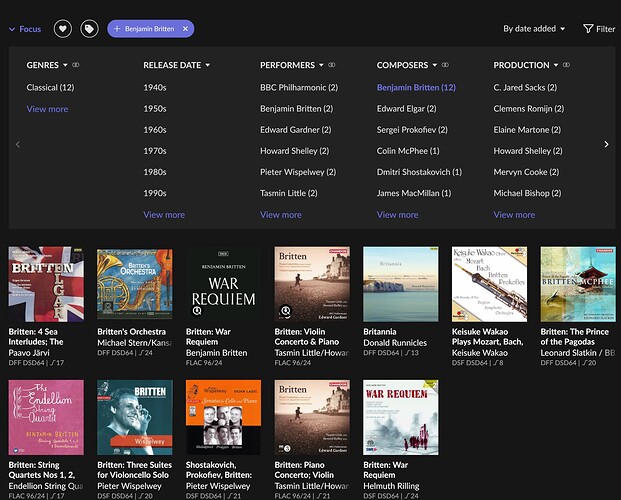Click View more under Performers

tap(281, 215)
